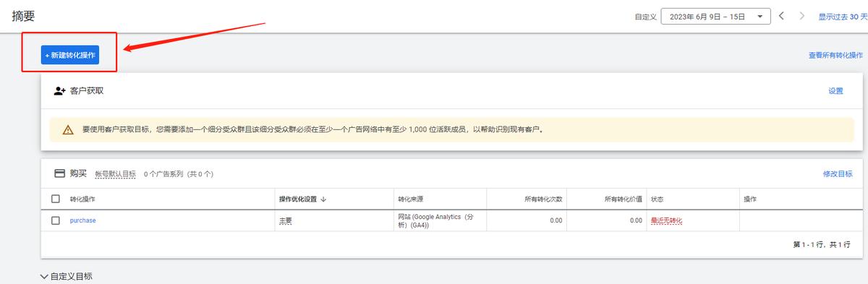Open 查看所有转化操作 link
Viewport: 868px width, 284px height.
(835, 55)
